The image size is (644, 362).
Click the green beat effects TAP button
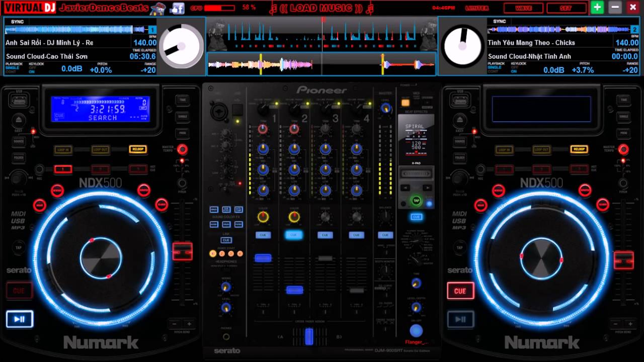[416, 201]
